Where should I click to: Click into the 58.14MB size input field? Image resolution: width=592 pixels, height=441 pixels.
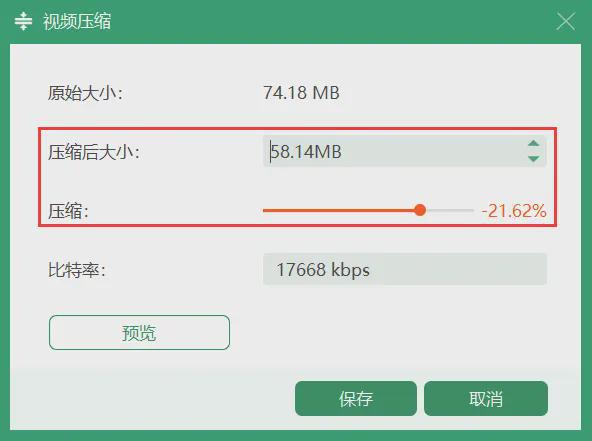coord(395,151)
